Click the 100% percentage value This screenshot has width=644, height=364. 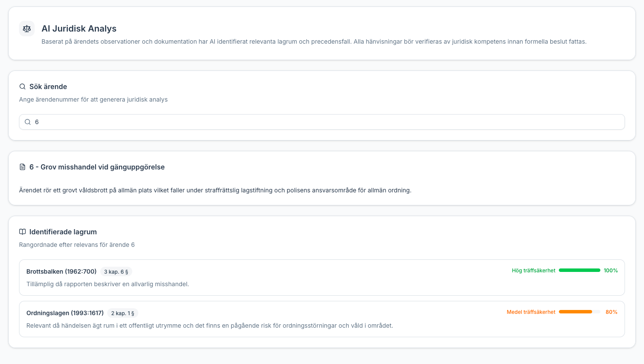click(611, 271)
